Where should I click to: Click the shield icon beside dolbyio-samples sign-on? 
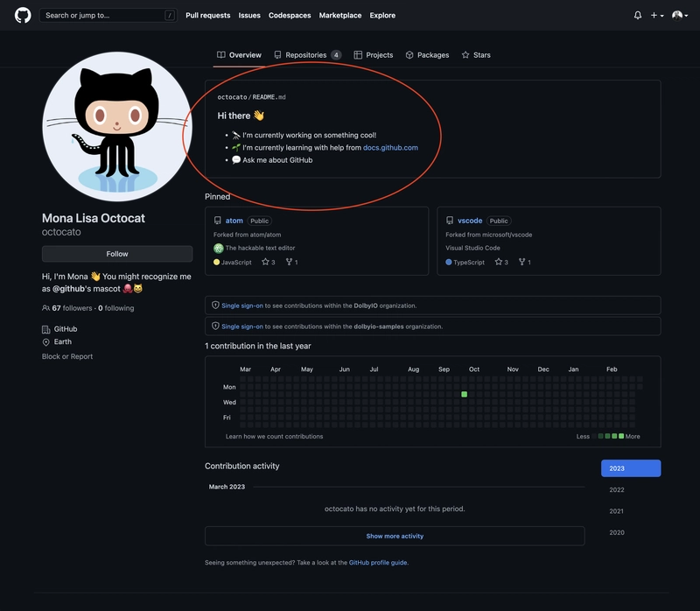215,326
